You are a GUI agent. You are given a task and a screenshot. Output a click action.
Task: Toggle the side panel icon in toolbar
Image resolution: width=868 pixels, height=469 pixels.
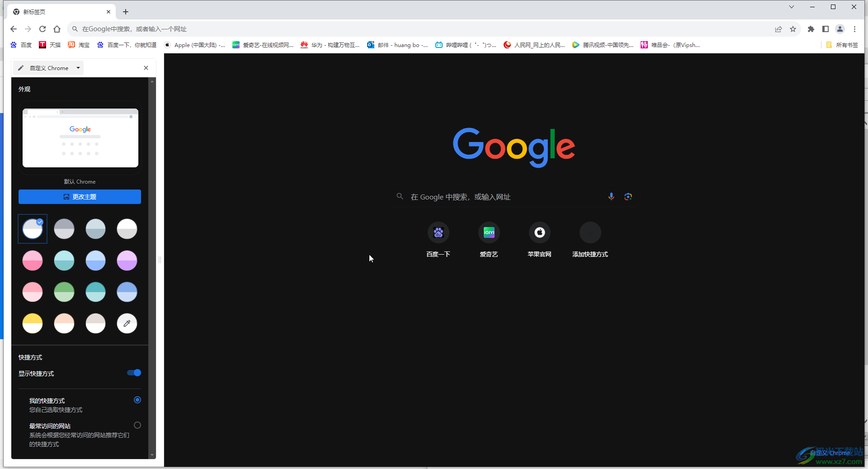pyautogui.click(x=826, y=29)
